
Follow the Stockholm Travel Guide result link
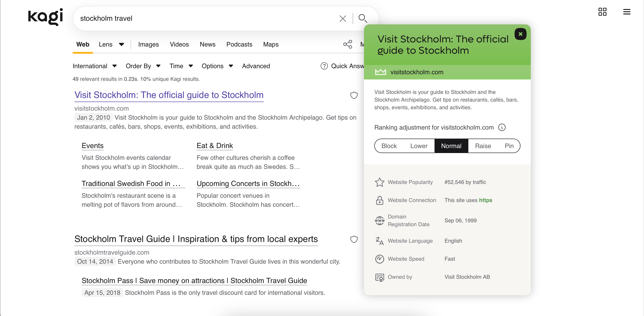(x=196, y=239)
